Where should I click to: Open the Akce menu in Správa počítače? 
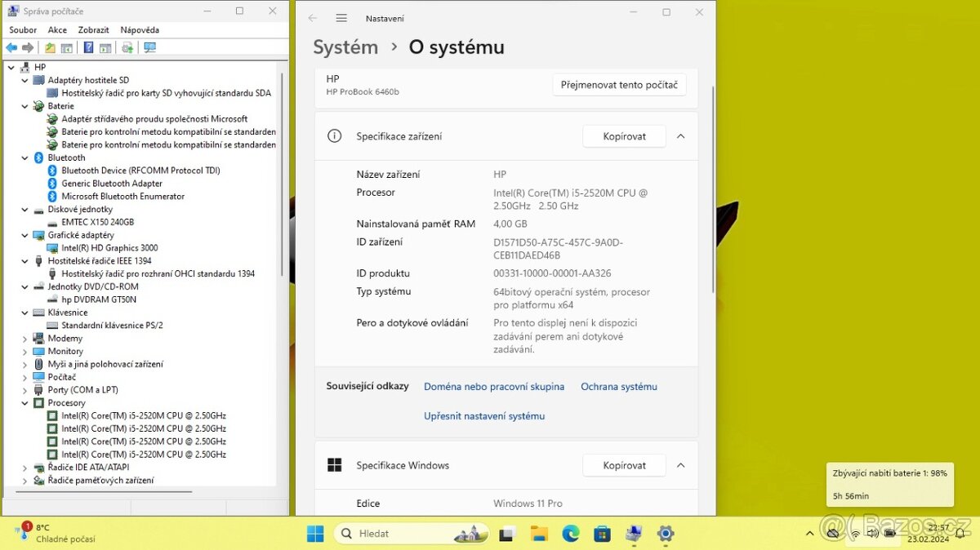(x=57, y=29)
